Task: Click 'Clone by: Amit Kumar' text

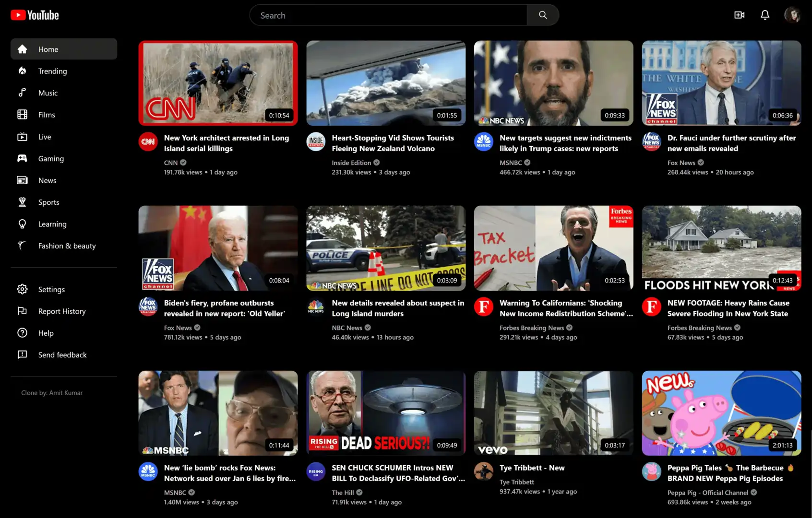Action: pyautogui.click(x=52, y=393)
